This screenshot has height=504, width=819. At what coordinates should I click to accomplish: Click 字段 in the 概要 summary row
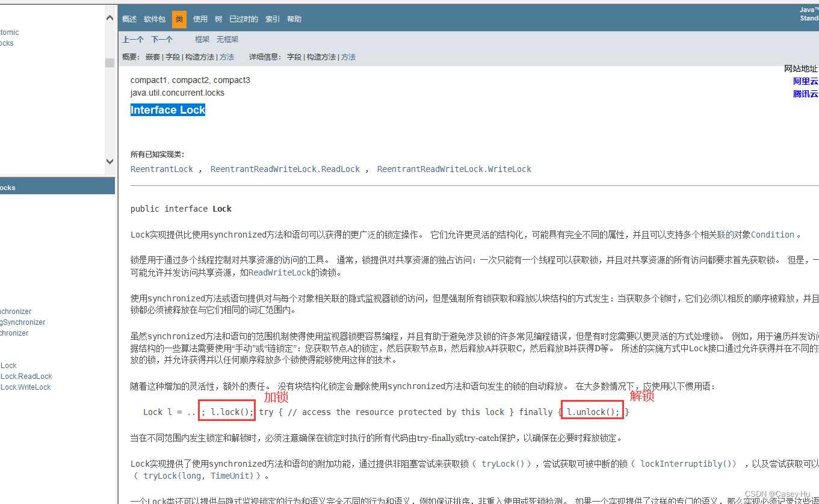(x=173, y=57)
